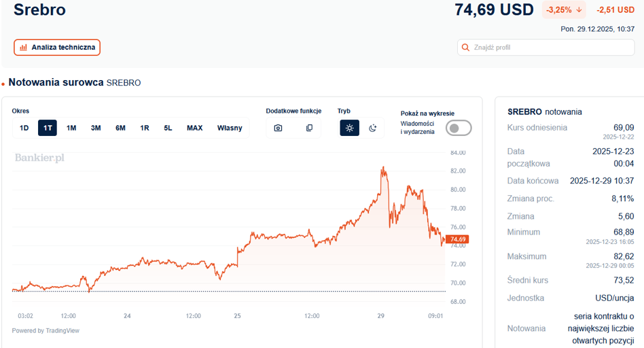Image resolution: width=644 pixels, height=348 pixels.
Task: Open Analiza techniczna
Action: tap(57, 48)
